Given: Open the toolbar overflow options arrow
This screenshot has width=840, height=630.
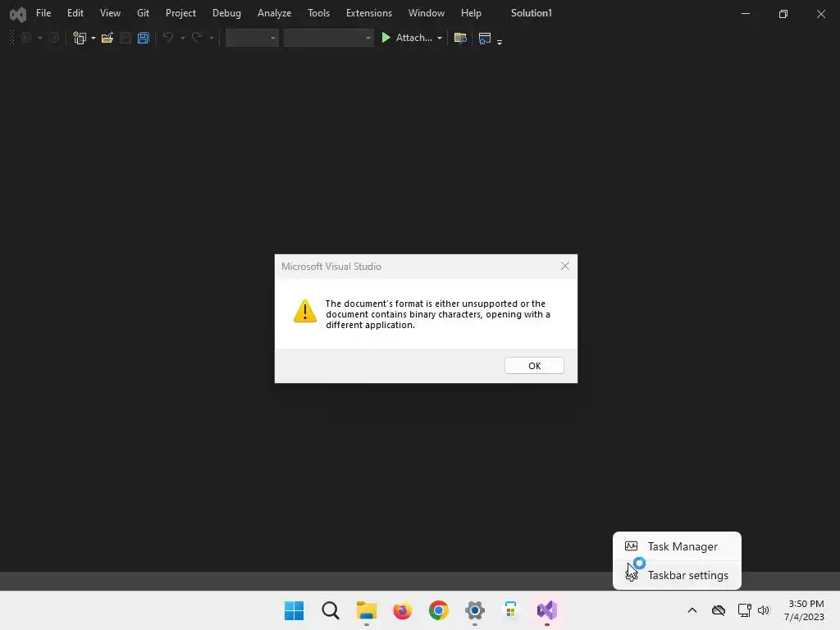Looking at the screenshot, I should (x=500, y=41).
